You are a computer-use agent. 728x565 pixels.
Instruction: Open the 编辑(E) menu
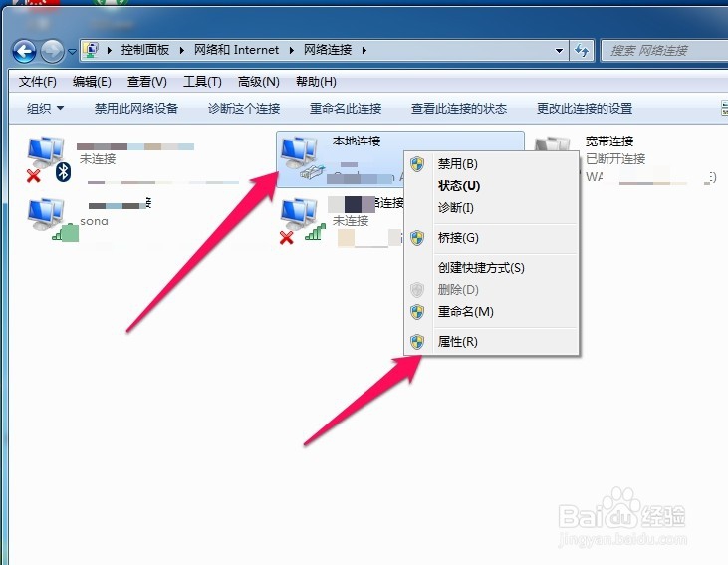(x=92, y=82)
